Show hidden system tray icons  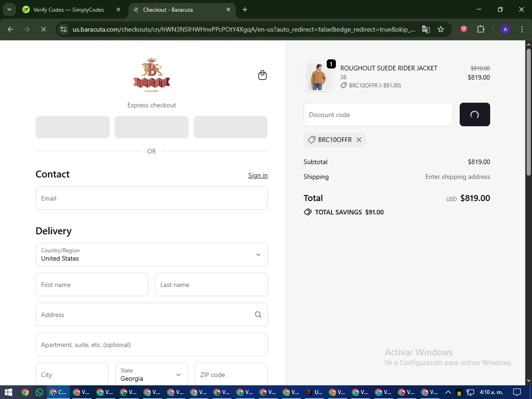(448, 392)
